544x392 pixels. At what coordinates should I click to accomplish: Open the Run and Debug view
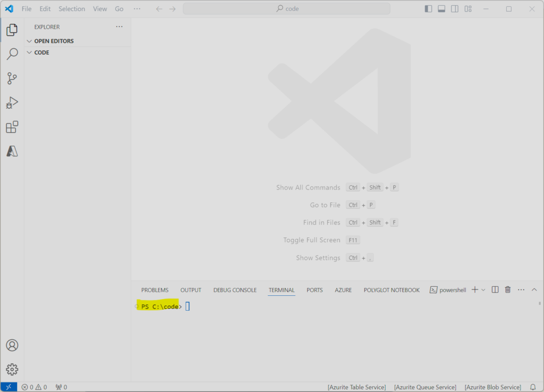point(12,103)
